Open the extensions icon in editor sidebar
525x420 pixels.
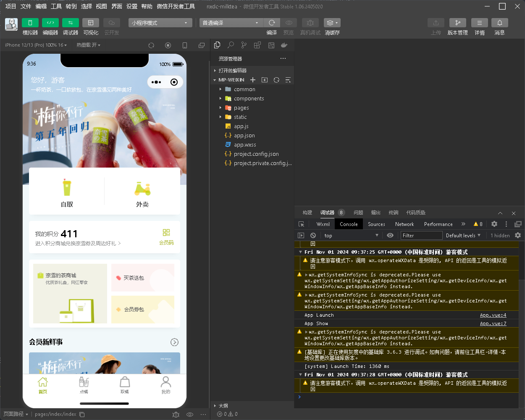tap(257, 45)
